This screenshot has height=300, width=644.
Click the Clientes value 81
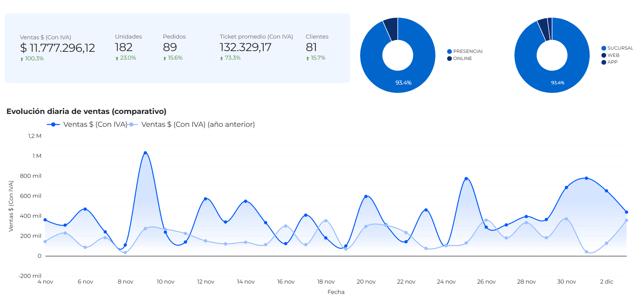311,47
